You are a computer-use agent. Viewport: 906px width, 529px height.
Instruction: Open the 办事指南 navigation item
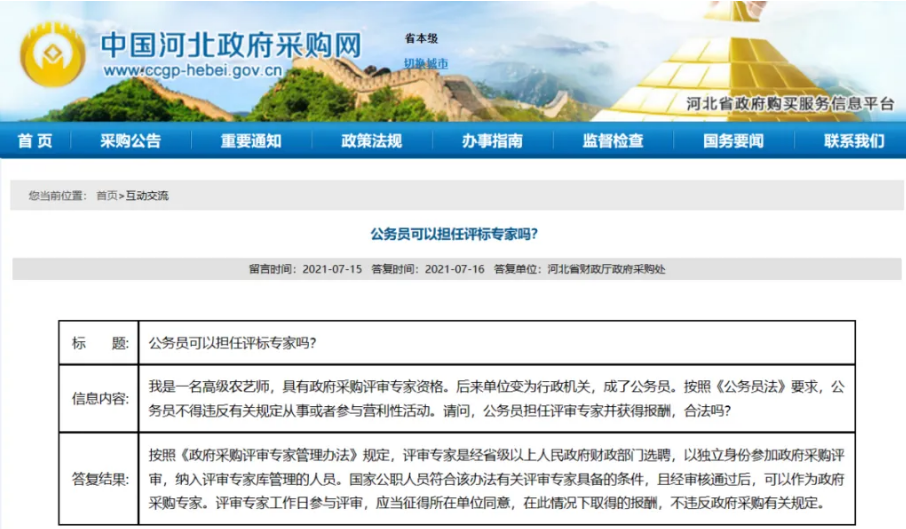coord(492,141)
